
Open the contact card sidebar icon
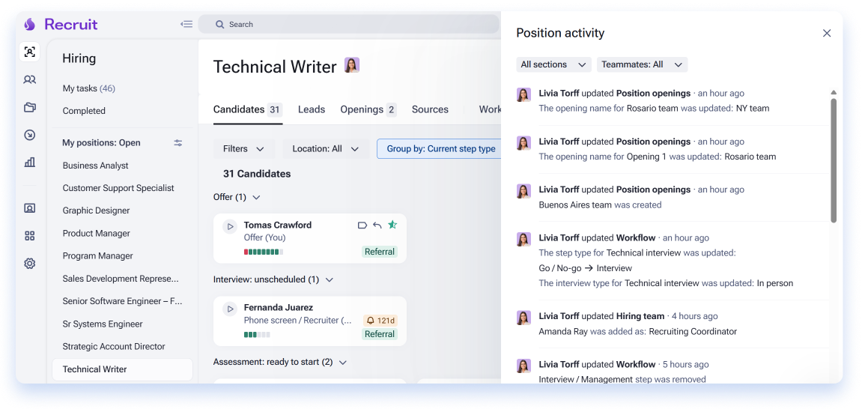30,209
